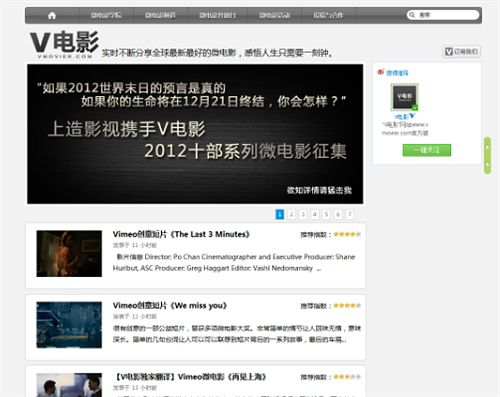The height and width of the screenshot is (397, 500).
Task: Click the V电影 VMOVIER.COM logo
Action: (x=64, y=45)
